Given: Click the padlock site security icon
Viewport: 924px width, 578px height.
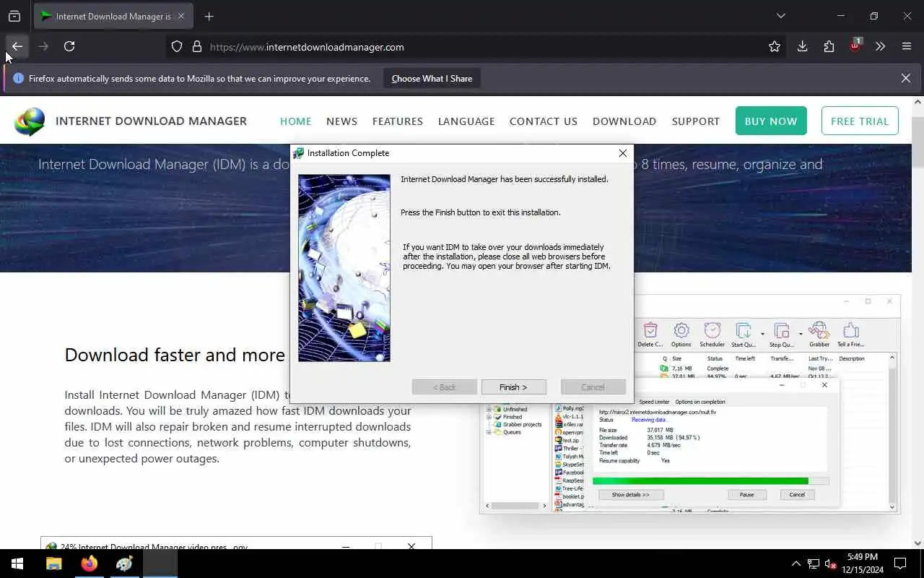Looking at the screenshot, I should (196, 47).
